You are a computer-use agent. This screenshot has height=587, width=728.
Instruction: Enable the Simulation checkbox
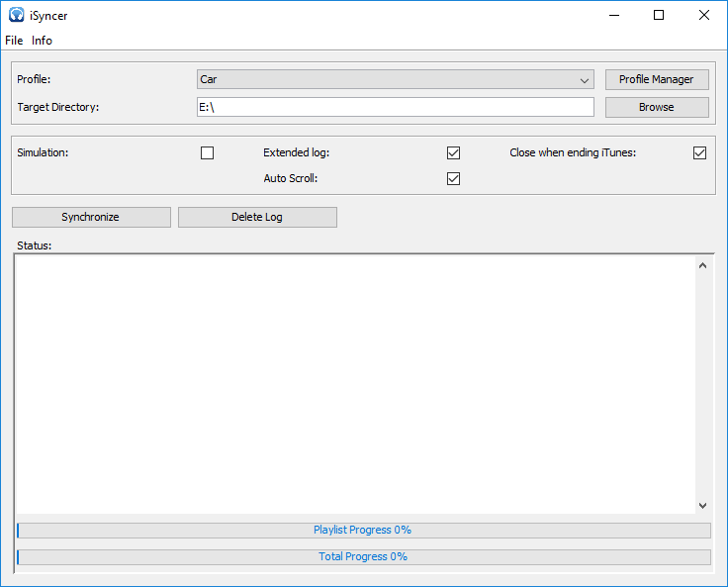[x=207, y=152]
